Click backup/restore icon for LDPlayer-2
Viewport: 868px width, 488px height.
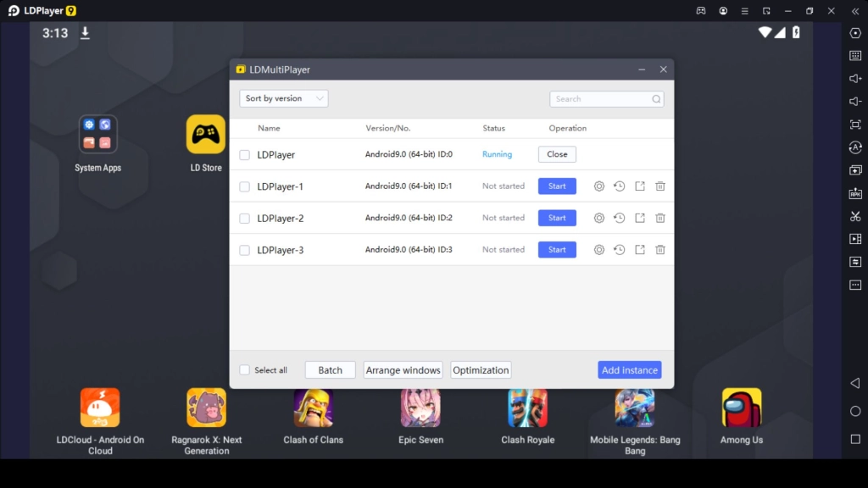[620, 219]
